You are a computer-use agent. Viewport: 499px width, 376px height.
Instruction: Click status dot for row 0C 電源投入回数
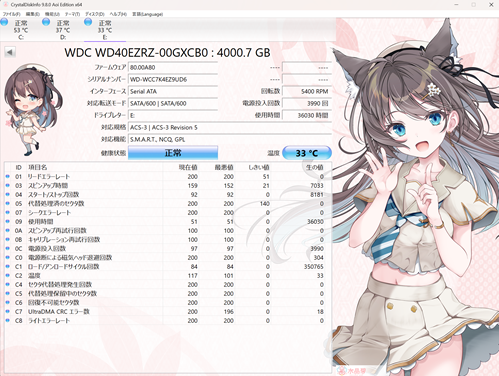[8, 248]
